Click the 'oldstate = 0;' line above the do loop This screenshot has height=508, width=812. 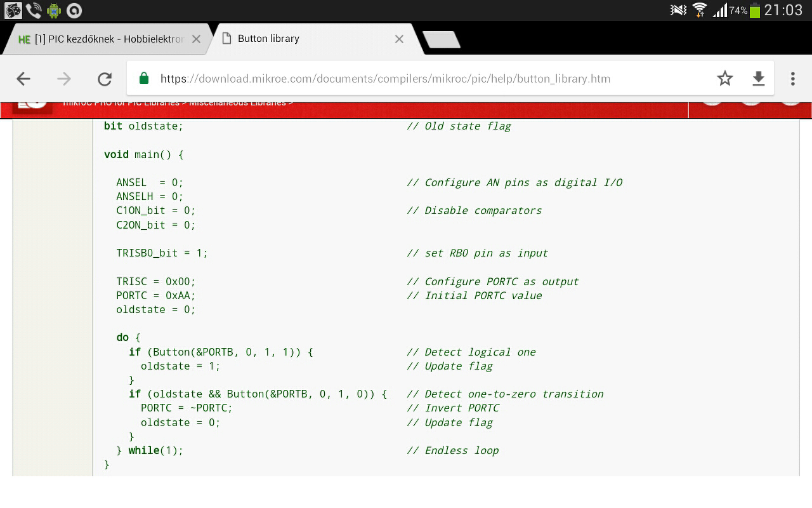pyautogui.click(x=156, y=309)
